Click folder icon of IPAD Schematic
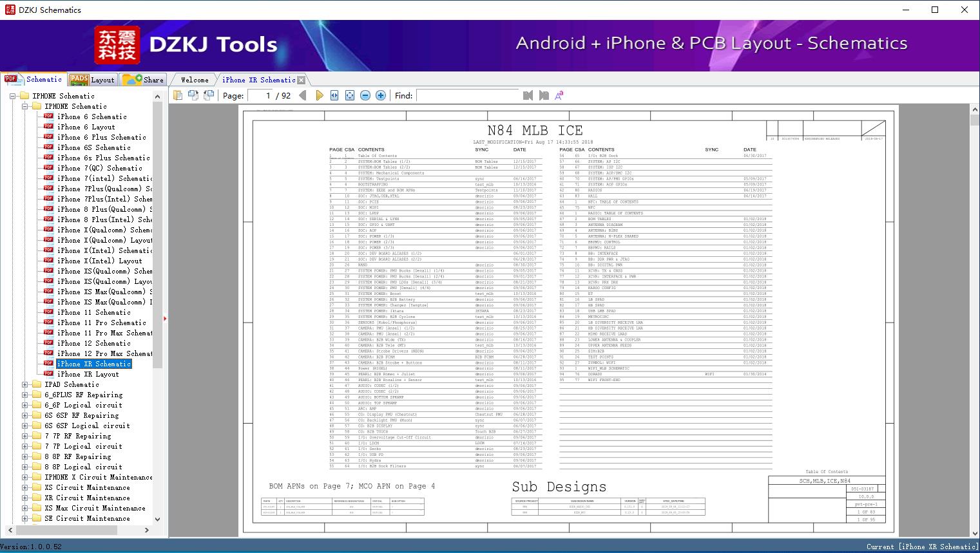980x553 pixels. tap(37, 384)
